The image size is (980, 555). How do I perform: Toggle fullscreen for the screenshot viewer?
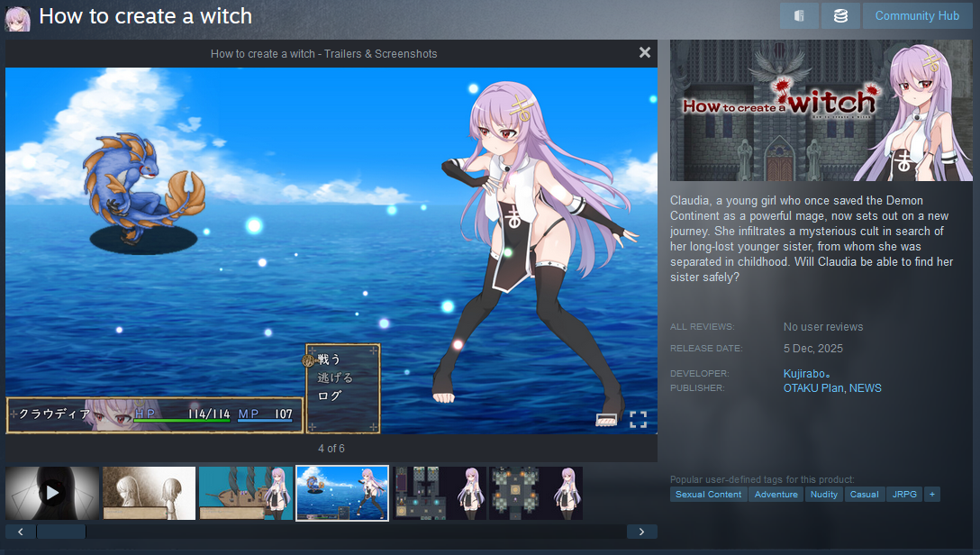[x=638, y=419]
